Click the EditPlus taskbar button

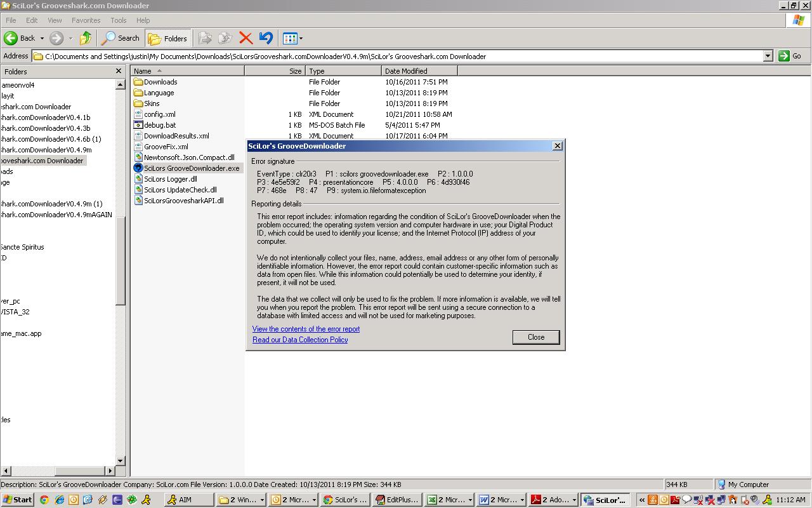[398, 500]
